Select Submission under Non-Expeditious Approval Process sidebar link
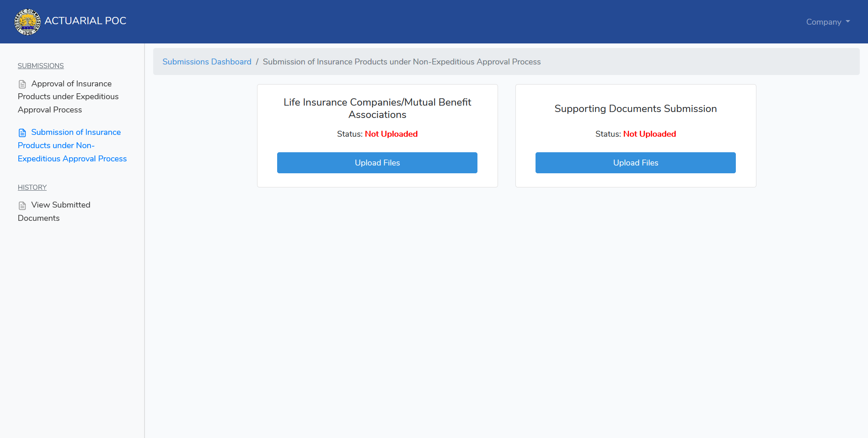 72,145
